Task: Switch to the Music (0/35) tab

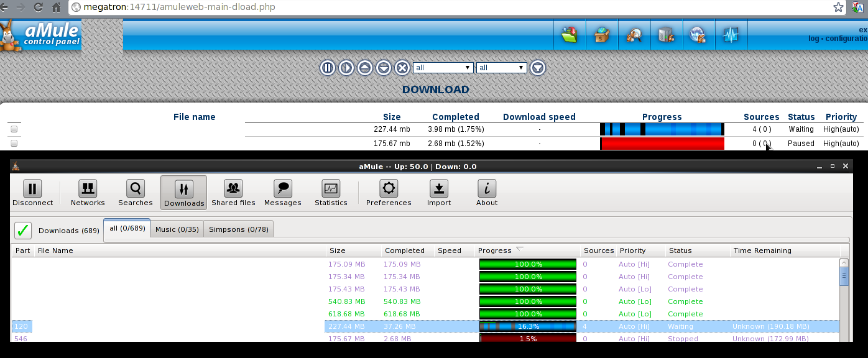Action: 177,229
